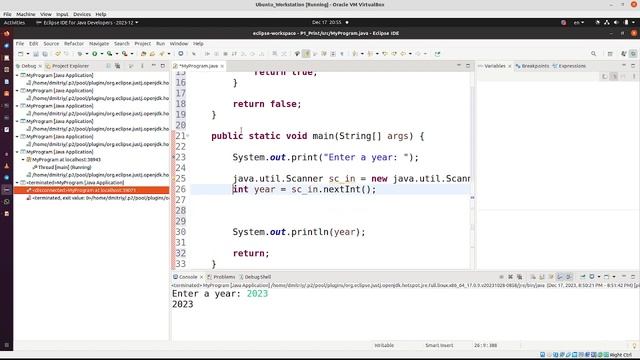Open the Coverage launch dropdown arrow
This screenshot has width=640, height=360.
[x=116, y=54]
